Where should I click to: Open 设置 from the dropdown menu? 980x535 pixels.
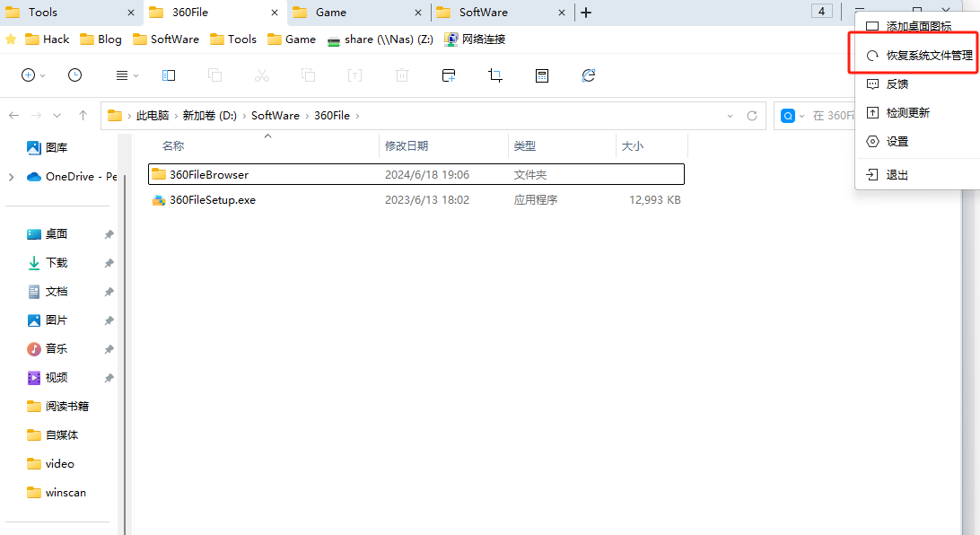(x=902, y=141)
